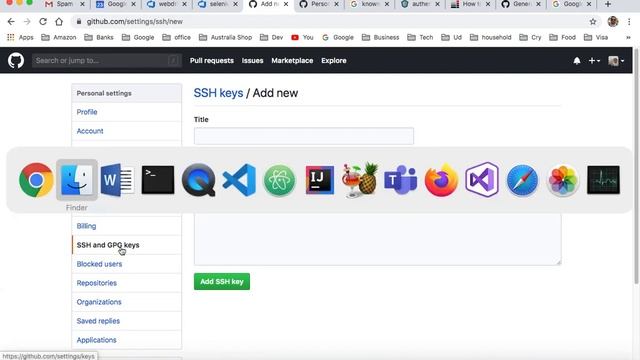Open the Australia Shop bookmarks folder
Image resolution: width=640 pixels, height=360 pixels.
click(x=225, y=37)
